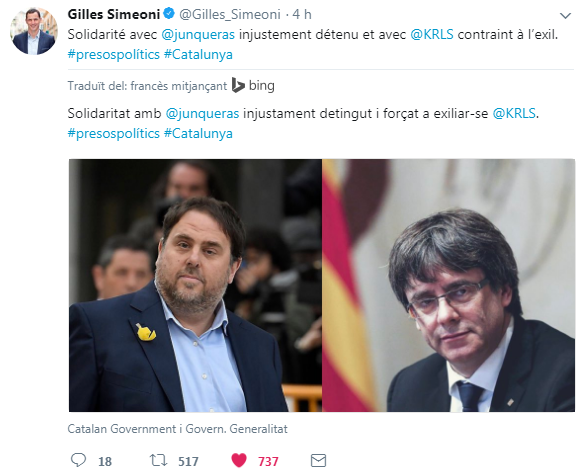Open @KRLS mention in Catalan translation
Screen dimensions: 585x475
coord(514,113)
